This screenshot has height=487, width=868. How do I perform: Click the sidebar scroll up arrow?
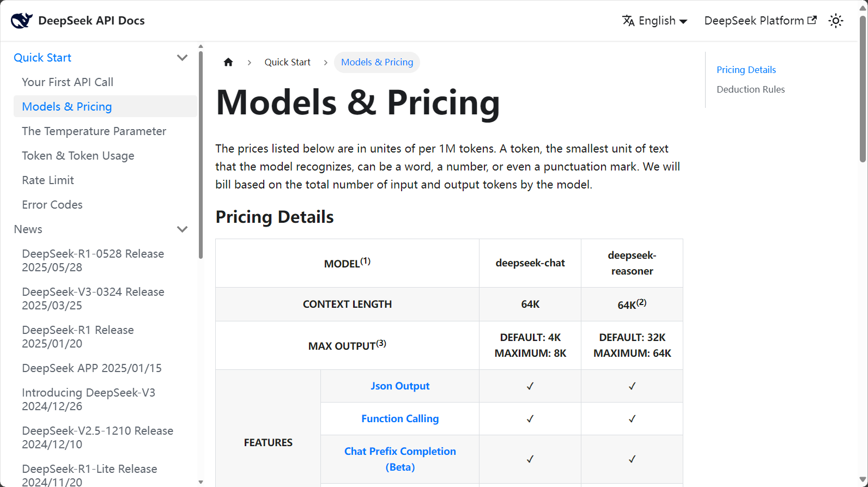(x=201, y=47)
